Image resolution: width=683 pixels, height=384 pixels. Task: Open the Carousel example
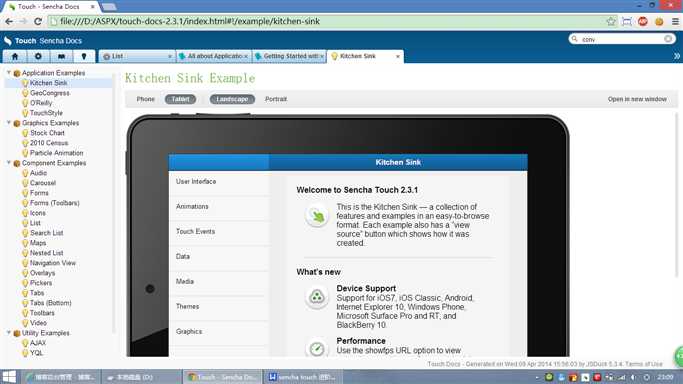coord(43,183)
